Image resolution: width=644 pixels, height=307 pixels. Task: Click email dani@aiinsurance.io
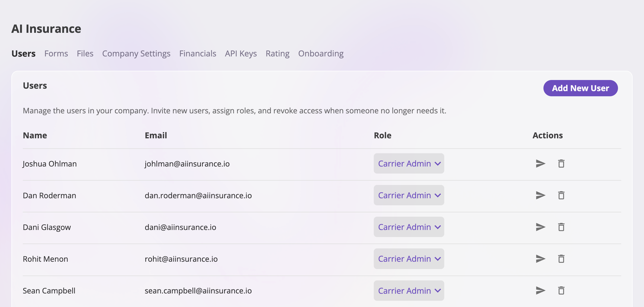(180, 227)
